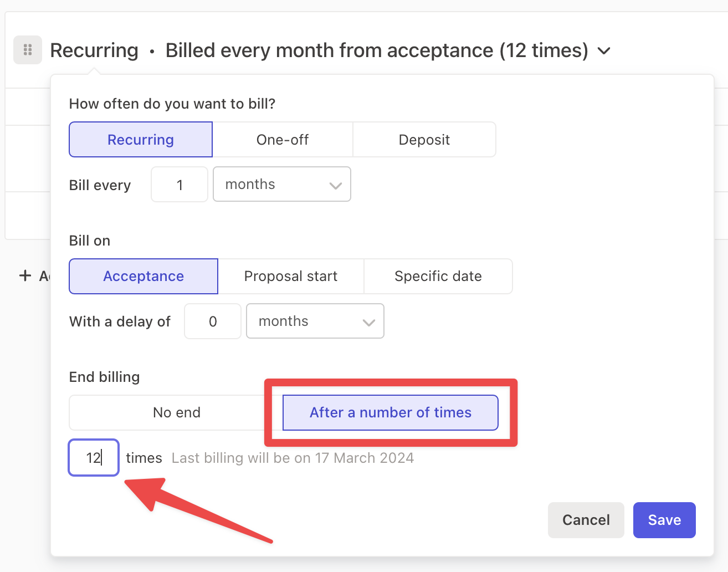This screenshot has width=728, height=572.
Task: Choose Proposal start for Bill on
Action: coord(291,276)
